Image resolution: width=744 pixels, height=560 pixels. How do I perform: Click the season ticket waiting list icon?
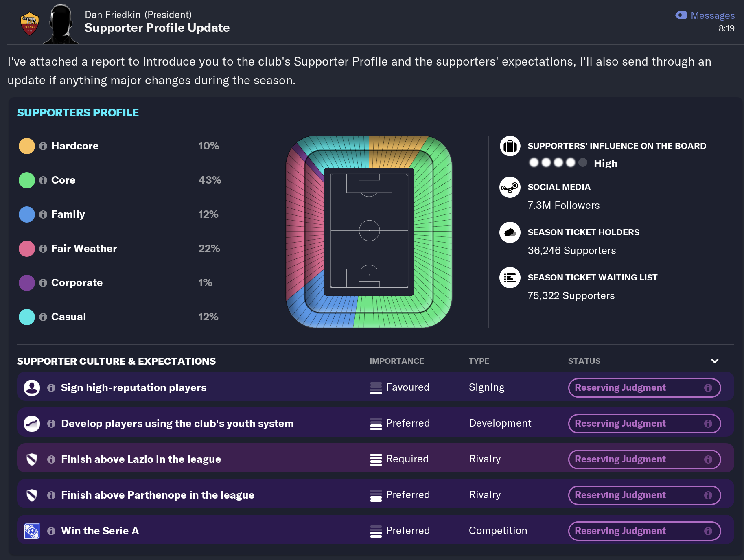[510, 278]
